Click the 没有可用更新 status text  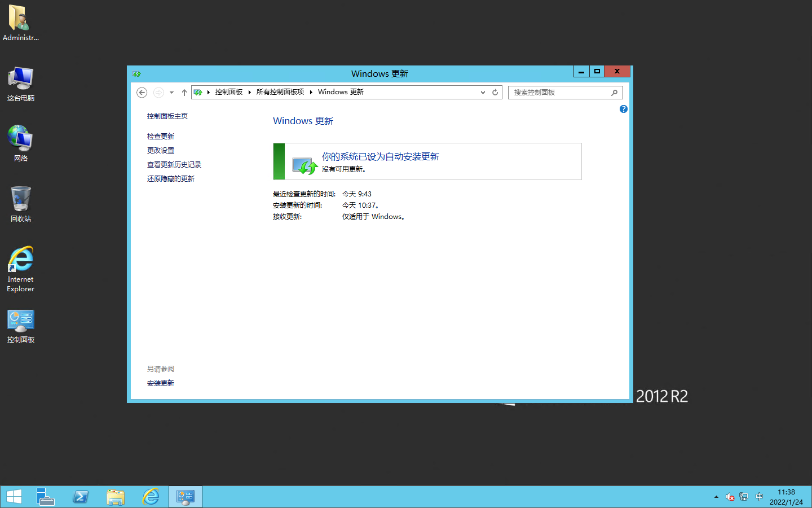(343, 169)
